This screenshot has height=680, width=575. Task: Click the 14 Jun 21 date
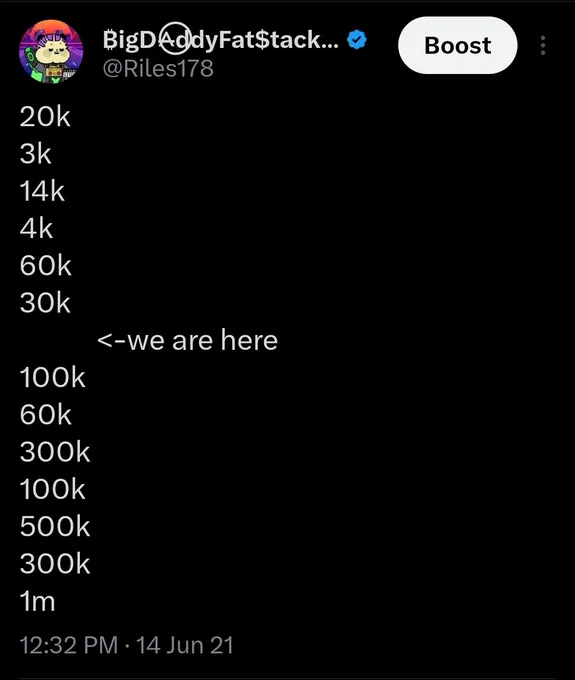(x=185, y=645)
